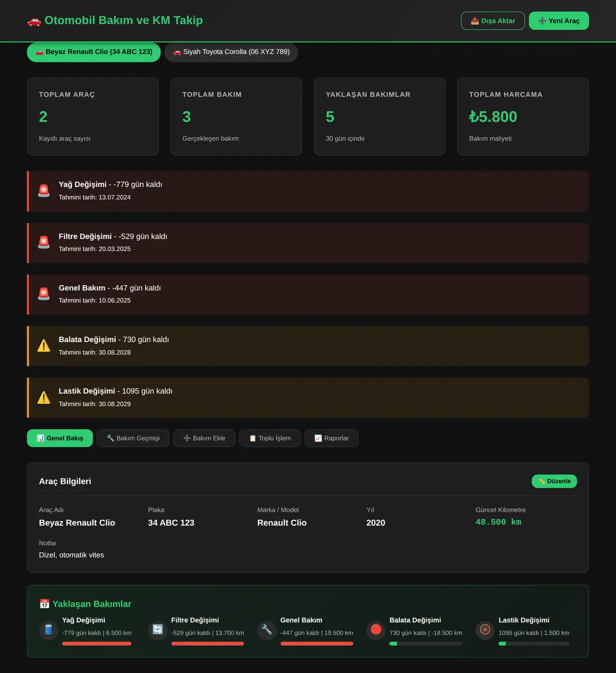Click the Tahmini tarih: 10.06.2025 text
The width and height of the screenshot is (616, 673).
(95, 301)
